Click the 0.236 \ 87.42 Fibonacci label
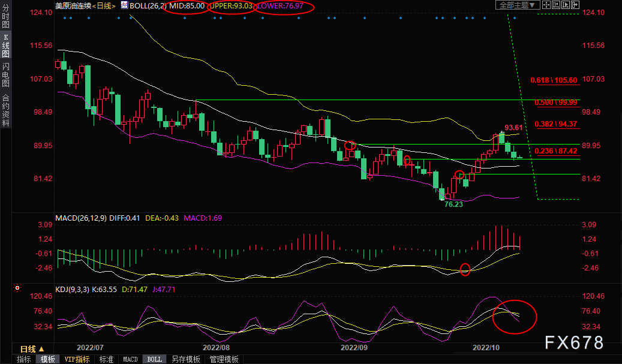The height and width of the screenshot is (364, 622). click(x=556, y=151)
